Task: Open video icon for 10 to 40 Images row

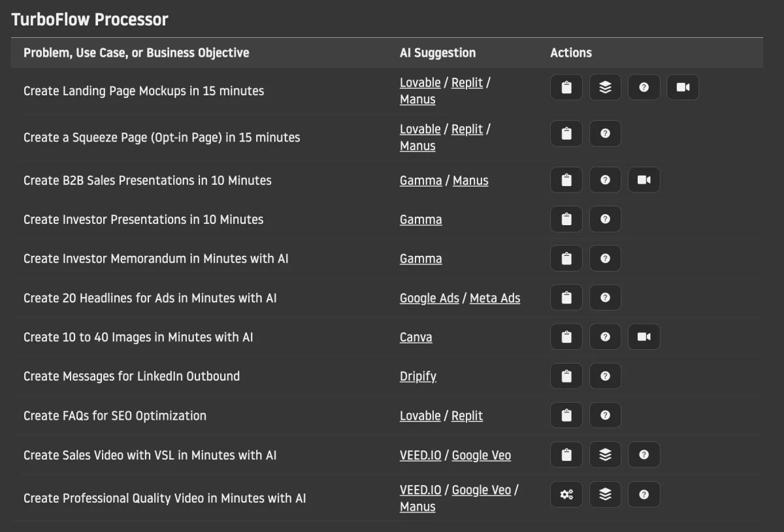Action: (644, 337)
